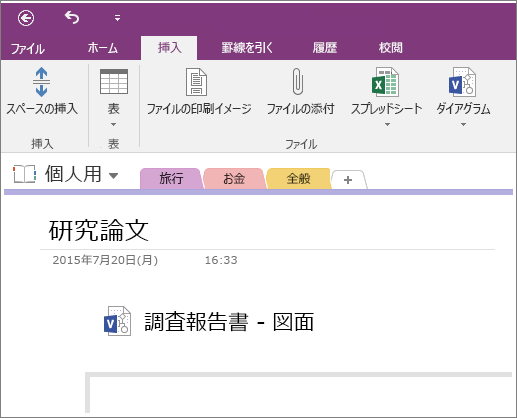Screen dimensions: 517x418
Task: Click the embedded Visio file icon
Action: (117, 321)
